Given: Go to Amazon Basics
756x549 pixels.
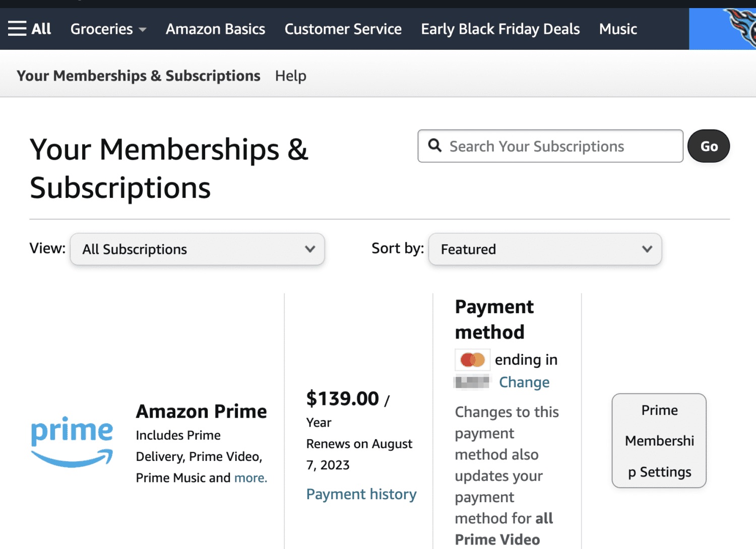Looking at the screenshot, I should [x=215, y=29].
